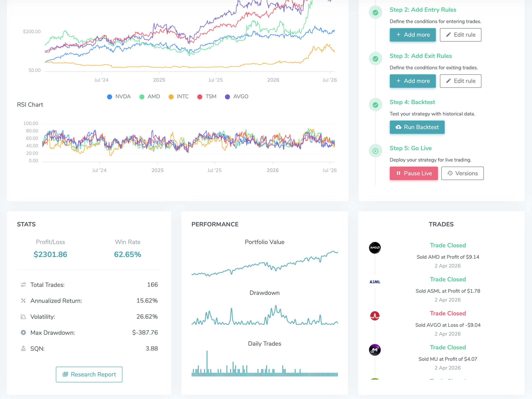Image resolution: width=532 pixels, height=399 pixels.
Task: Edit rule for Step 3 exit rules
Action: pos(460,81)
